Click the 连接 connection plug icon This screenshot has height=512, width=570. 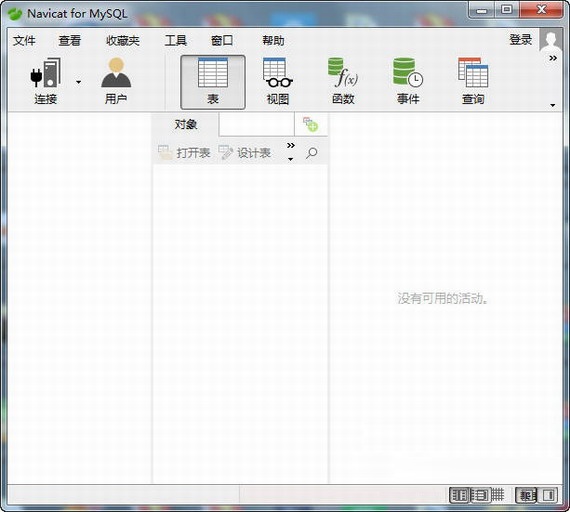pos(46,73)
